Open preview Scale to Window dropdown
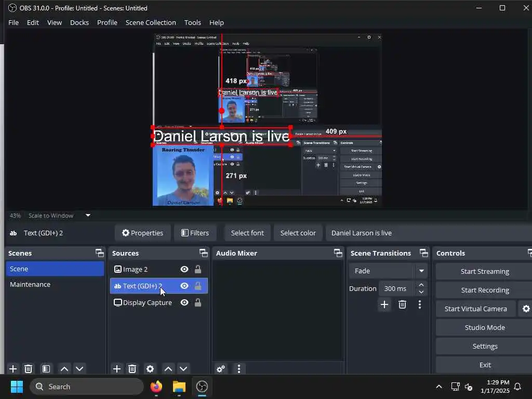 coord(88,216)
